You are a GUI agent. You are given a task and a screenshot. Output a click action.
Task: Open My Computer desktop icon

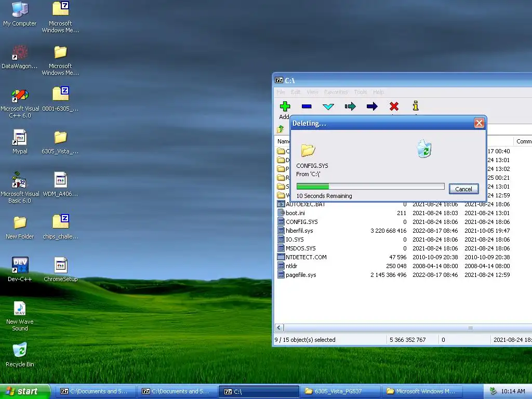click(x=20, y=14)
